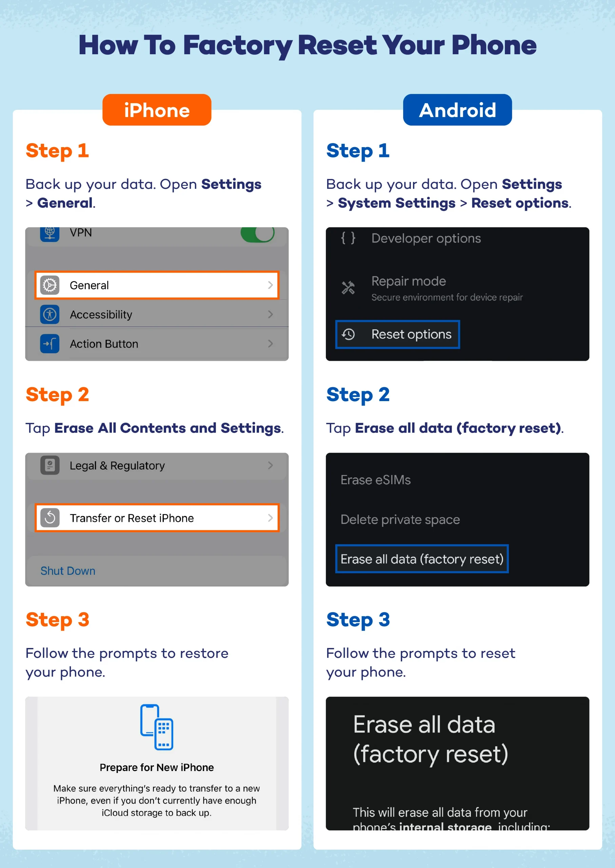This screenshot has width=615, height=868.
Task: Click the Legal & Regulatory document icon
Action: [49, 466]
